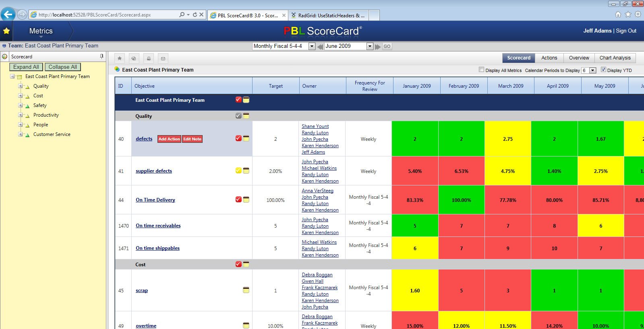Viewport: 644px width, 329px height.
Task: Open the note icon on Cost header row
Action: click(246, 264)
